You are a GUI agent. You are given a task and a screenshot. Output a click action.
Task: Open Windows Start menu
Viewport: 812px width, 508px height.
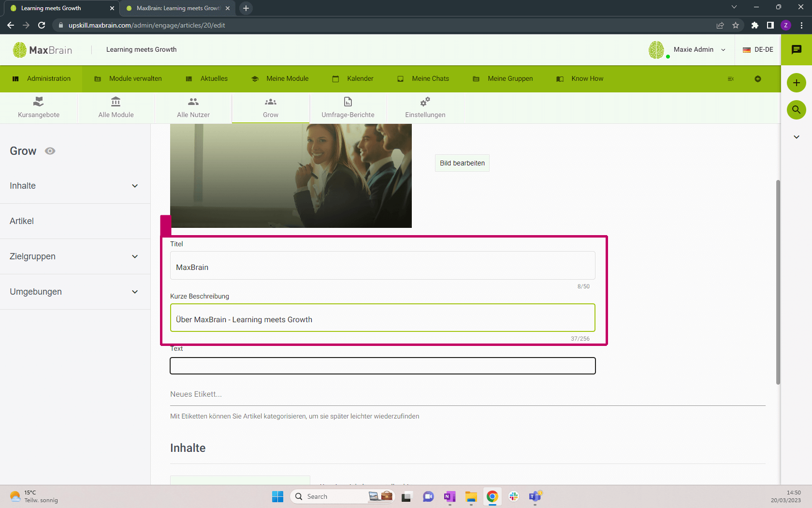[x=277, y=496]
